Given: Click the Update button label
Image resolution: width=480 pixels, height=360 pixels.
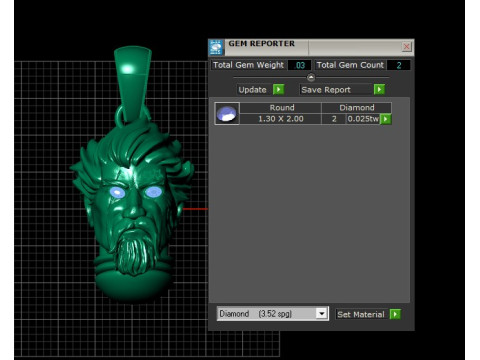Looking at the screenshot, I should tap(252, 90).
